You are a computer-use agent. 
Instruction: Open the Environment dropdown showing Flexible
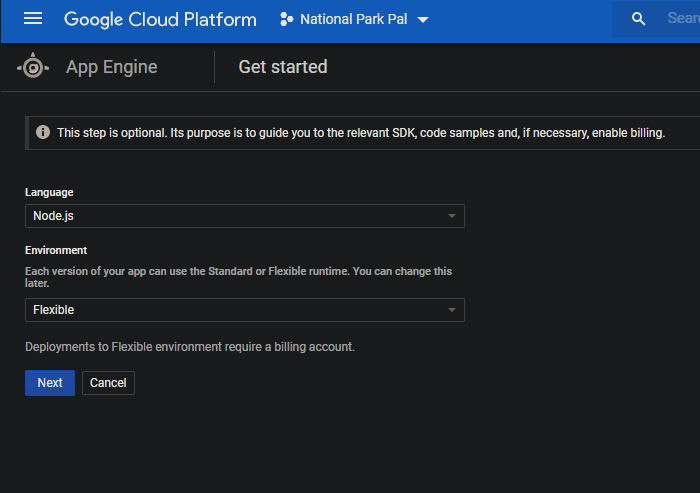point(245,310)
